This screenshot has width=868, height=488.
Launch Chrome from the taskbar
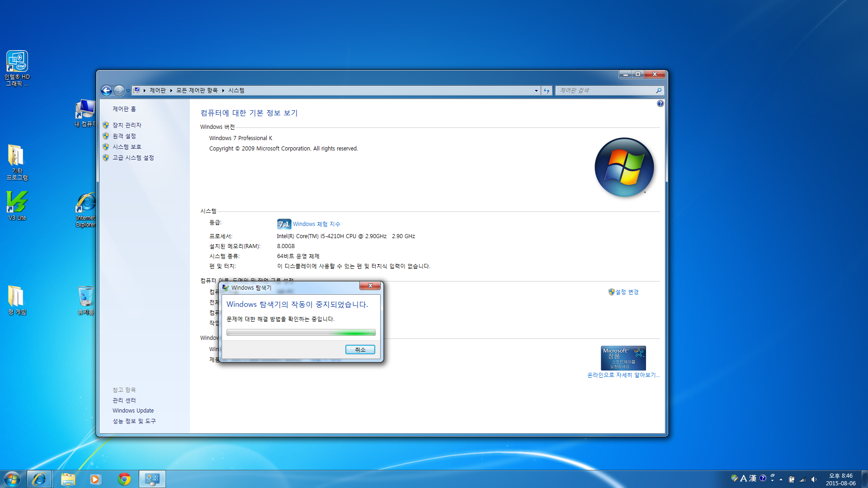124,479
